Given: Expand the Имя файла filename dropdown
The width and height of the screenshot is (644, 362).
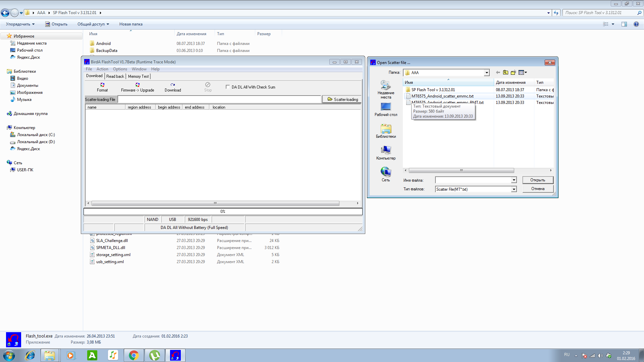Looking at the screenshot, I should tap(514, 180).
